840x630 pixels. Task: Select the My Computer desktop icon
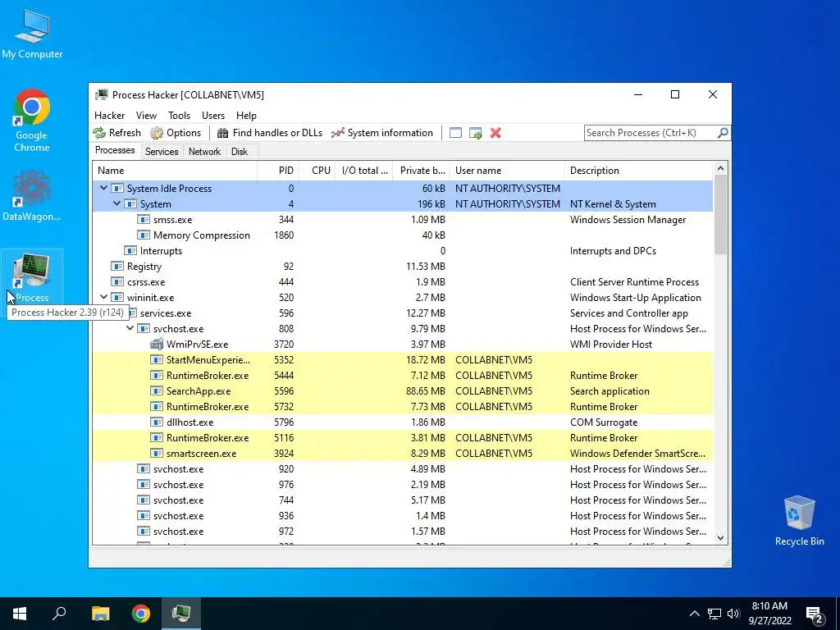point(32,34)
